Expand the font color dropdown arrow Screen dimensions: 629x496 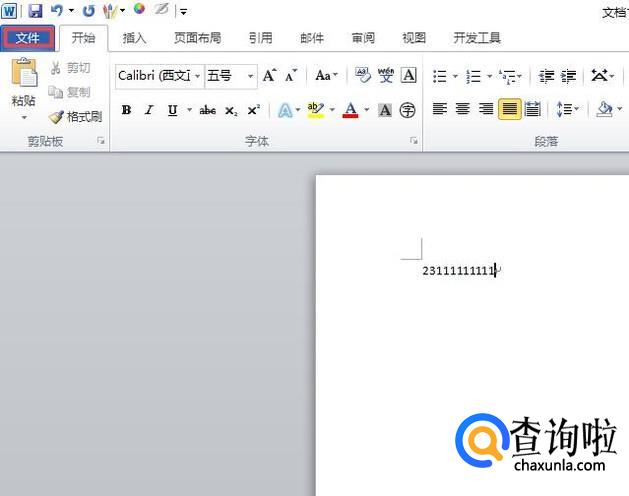click(366, 109)
